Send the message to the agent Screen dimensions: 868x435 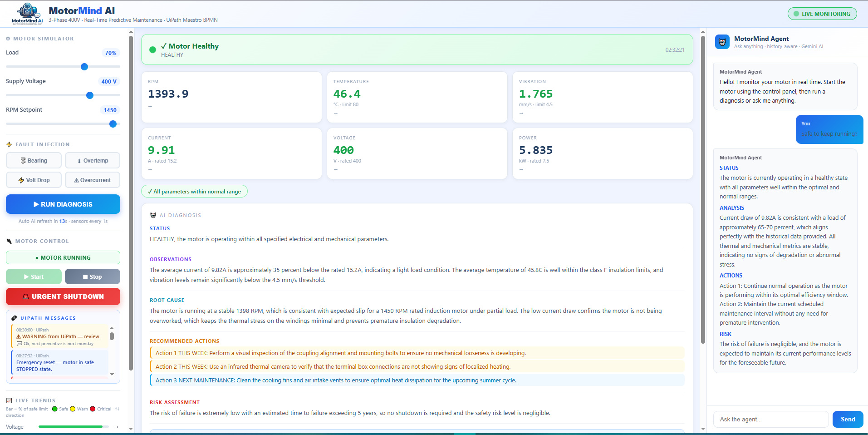tap(848, 419)
